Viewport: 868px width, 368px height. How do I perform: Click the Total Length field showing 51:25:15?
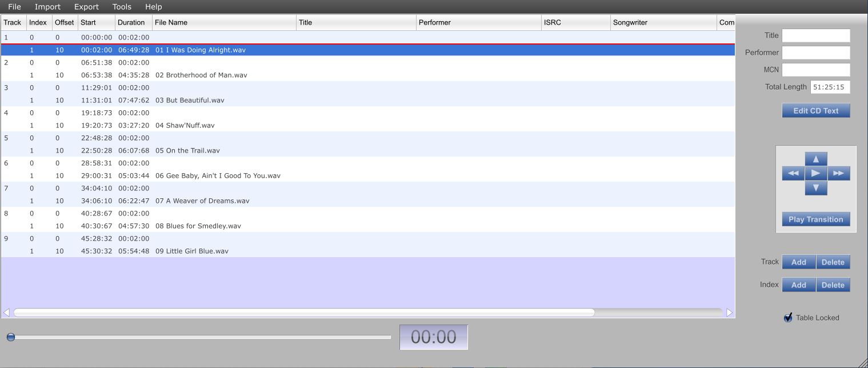point(830,87)
